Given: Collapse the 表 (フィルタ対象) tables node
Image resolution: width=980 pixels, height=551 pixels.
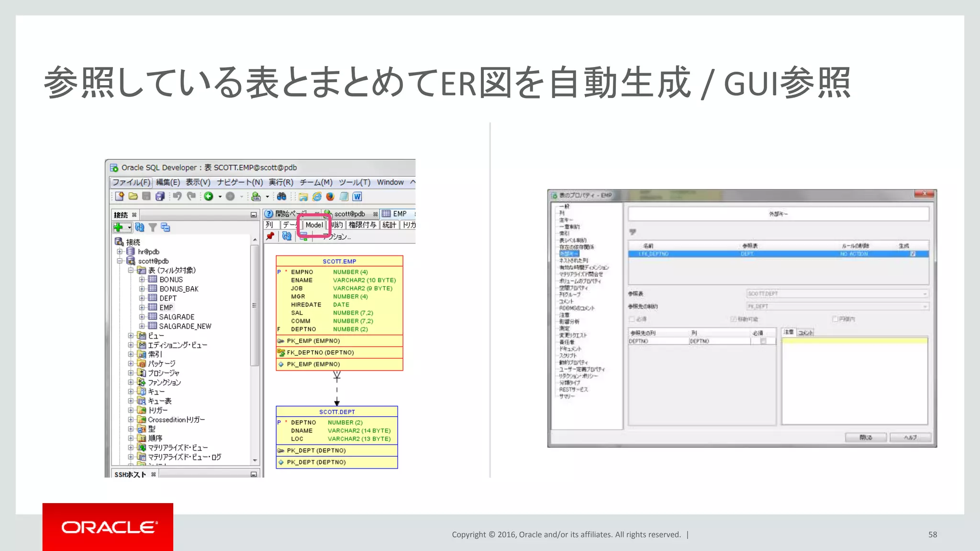Looking at the screenshot, I should coord(130,270).
